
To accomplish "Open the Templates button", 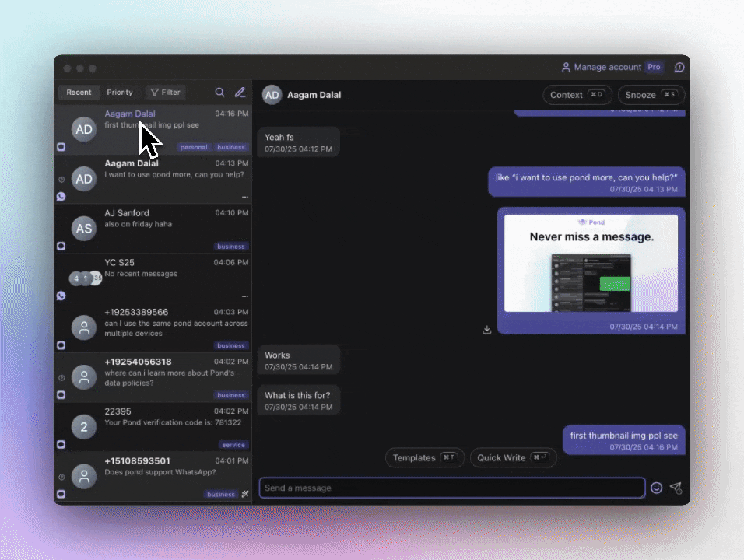I will [x=424, y=457].
